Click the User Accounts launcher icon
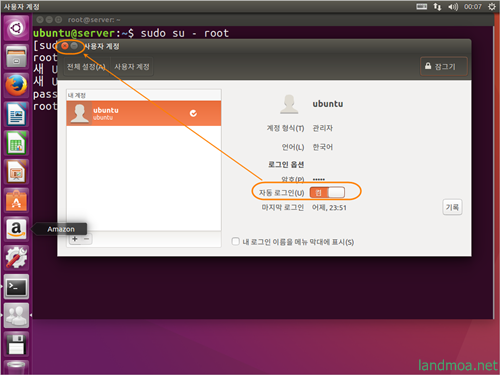The width and height of the screenshot is (500, 375). (16, 315)
